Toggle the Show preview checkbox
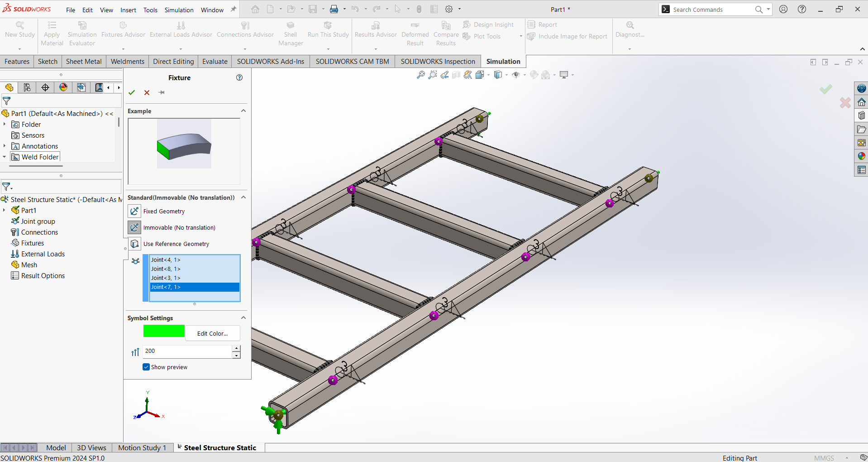868x462 pixels. click(146, 367)
